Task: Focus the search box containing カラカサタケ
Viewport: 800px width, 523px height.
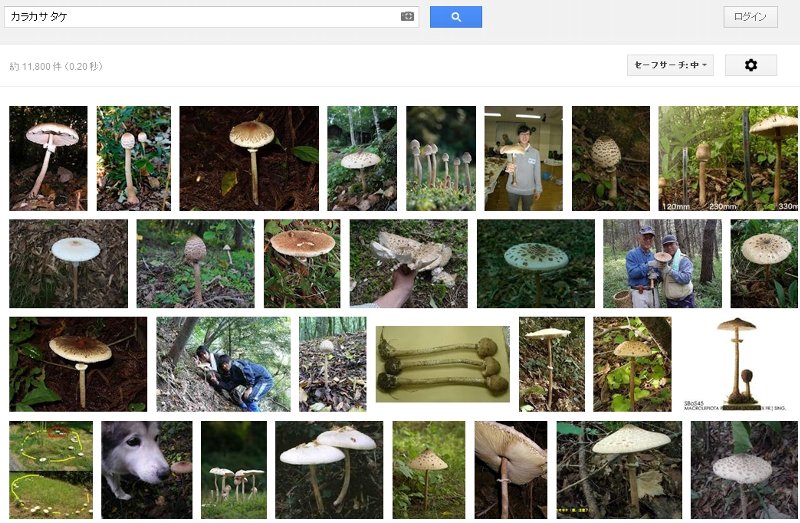Action: 211,17
